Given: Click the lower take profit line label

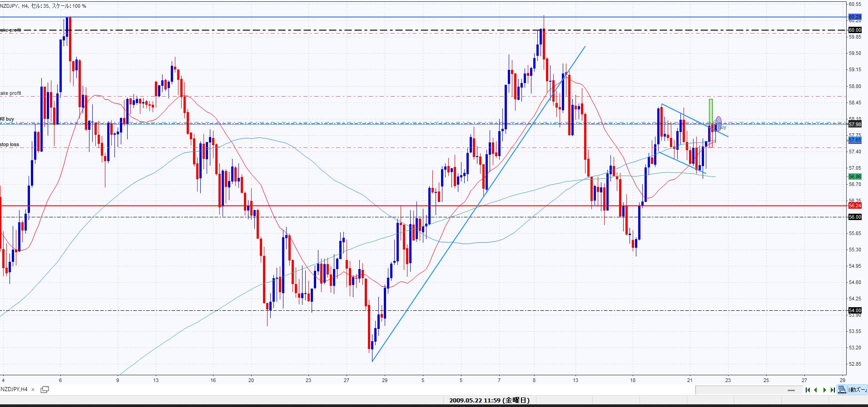Looking at the screenshot, I should 10,93.
